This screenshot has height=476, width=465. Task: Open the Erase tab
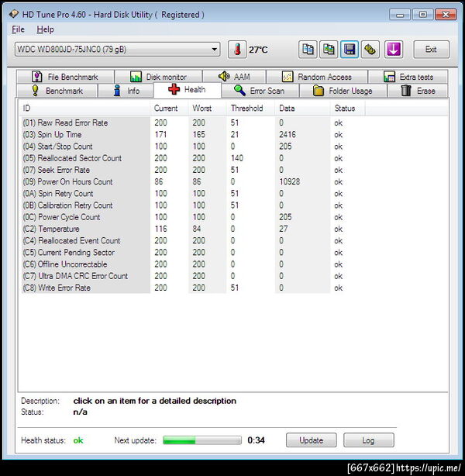pyautogui.click(x=418, y=91)
